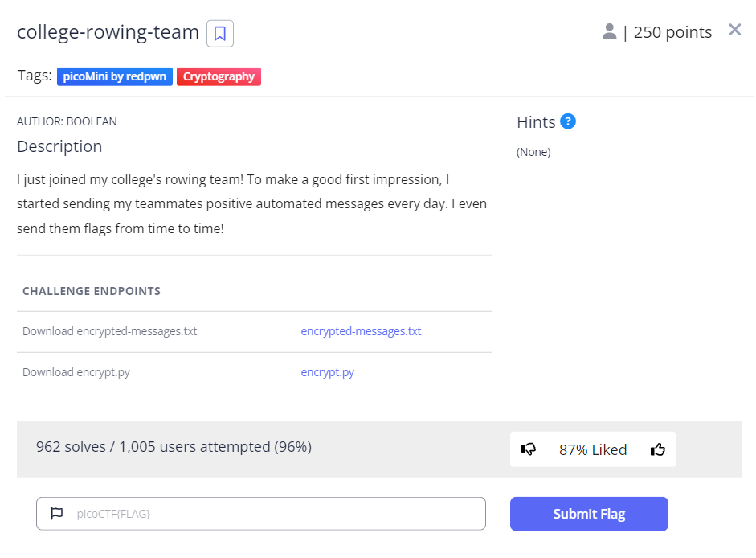Download the encrypt.py file link
756x558 pixels.
pyautogui.click(x=327, y=372)
